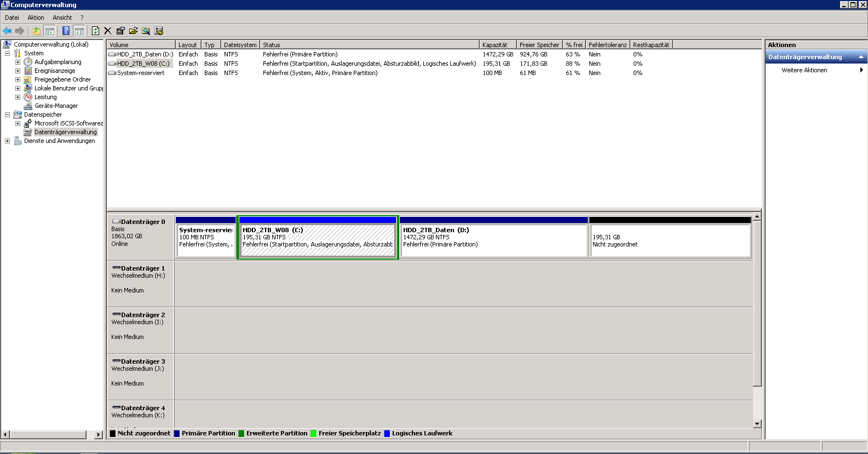Select System-reserviert partition block on disk 0
The image size is (868, 454).
pyautogui.click(x=205, y=237)
